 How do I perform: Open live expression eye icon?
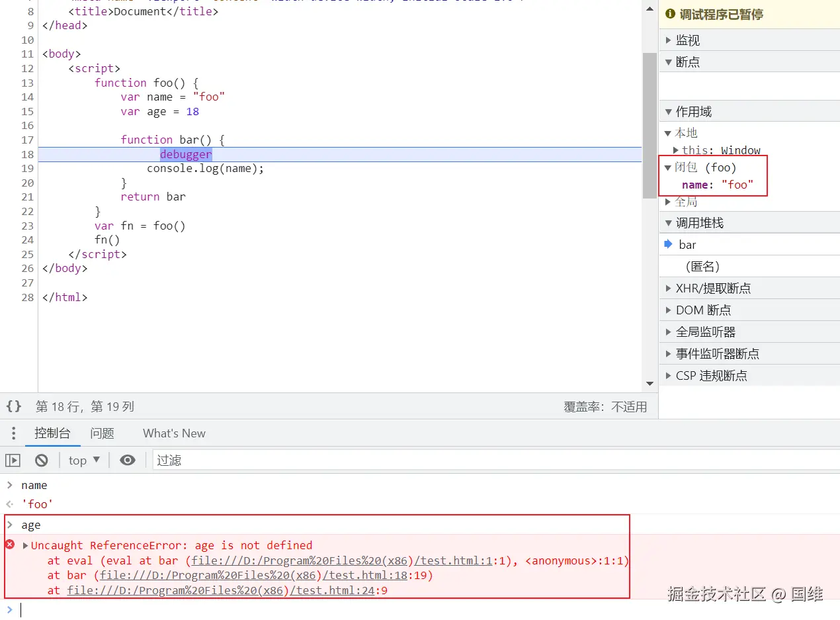128,460
